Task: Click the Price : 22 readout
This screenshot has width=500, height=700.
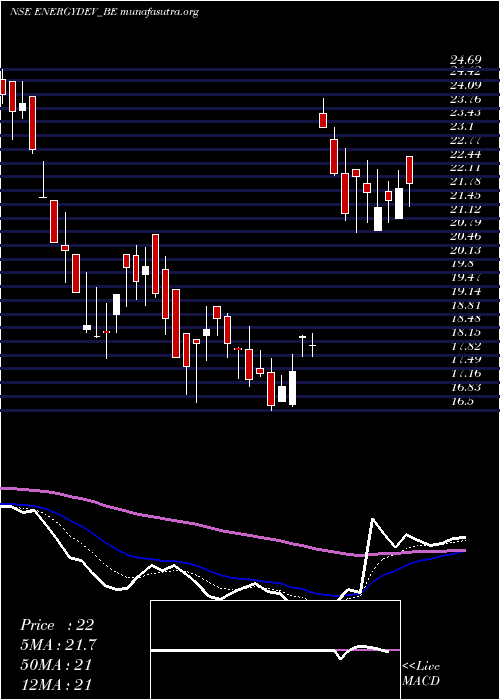Action: click(57, 625)
